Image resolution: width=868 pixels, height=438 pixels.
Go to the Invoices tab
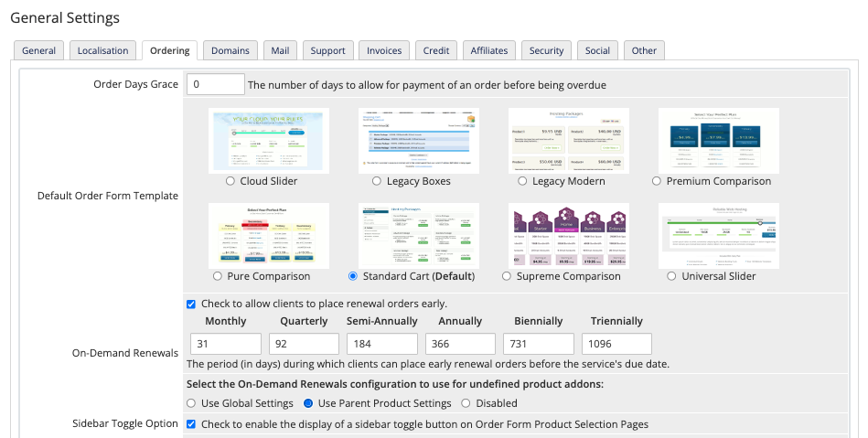point(384,50)
